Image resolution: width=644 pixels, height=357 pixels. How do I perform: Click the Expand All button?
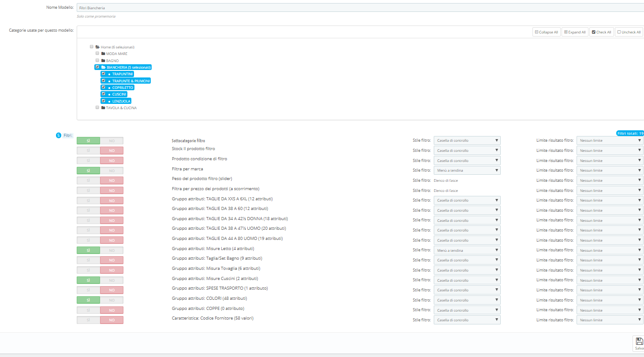pos(575,32)
